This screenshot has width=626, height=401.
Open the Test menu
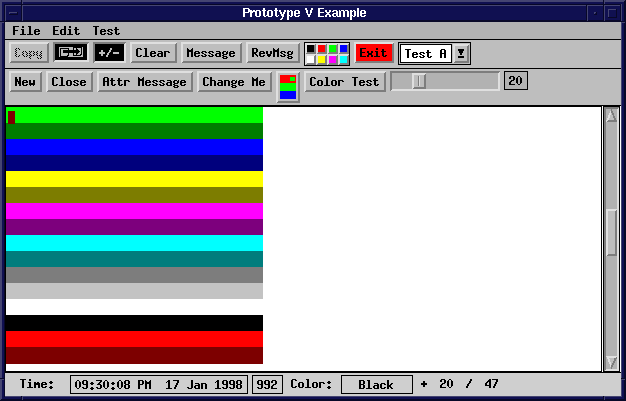[x=106, y=31]
